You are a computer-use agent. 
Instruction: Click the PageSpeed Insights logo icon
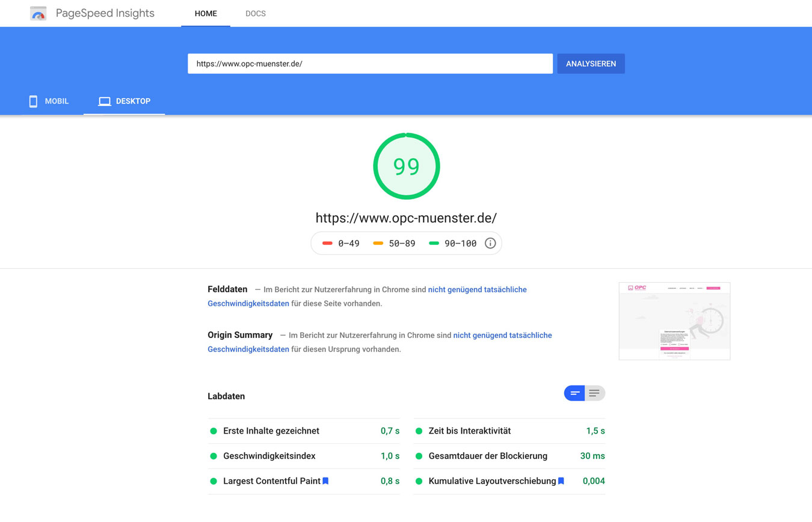(38, 13)
